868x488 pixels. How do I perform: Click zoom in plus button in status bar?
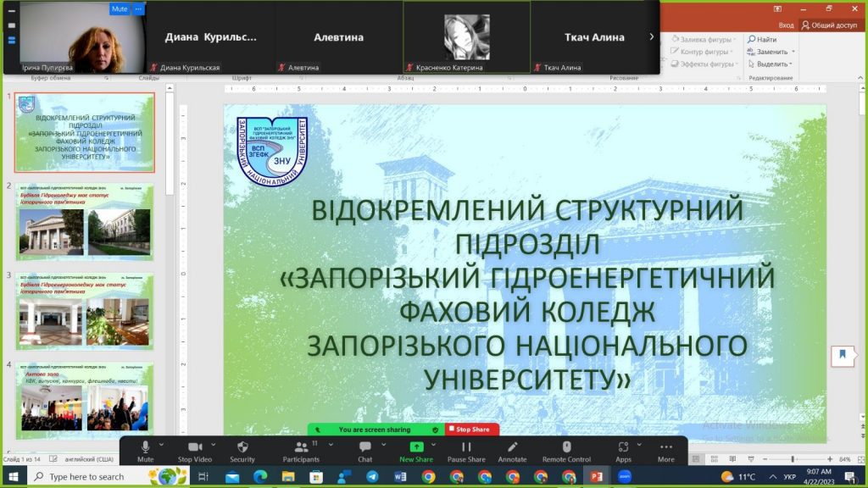click(830, 459)
